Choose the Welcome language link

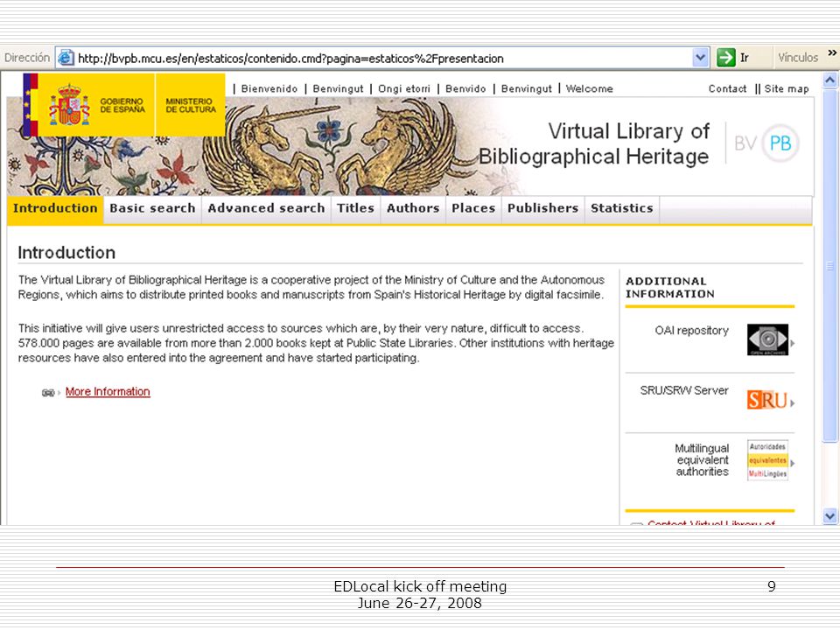(x=589, y=89)
